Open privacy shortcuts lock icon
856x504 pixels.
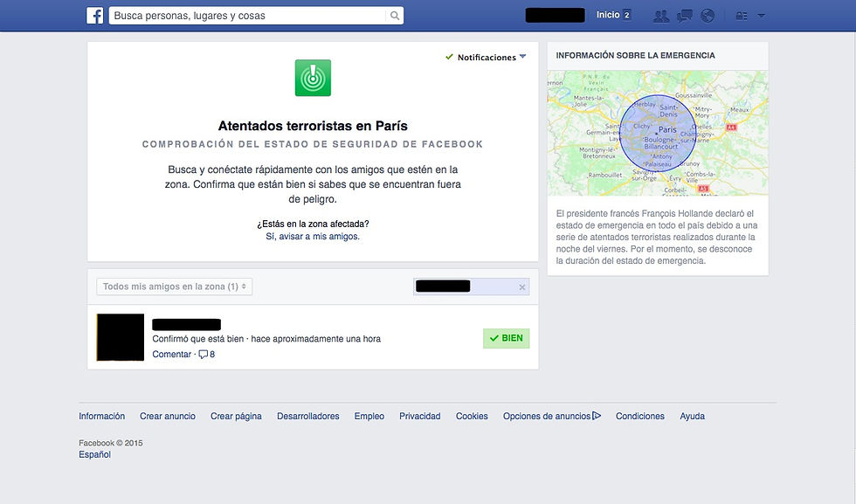tap(742, 16)
